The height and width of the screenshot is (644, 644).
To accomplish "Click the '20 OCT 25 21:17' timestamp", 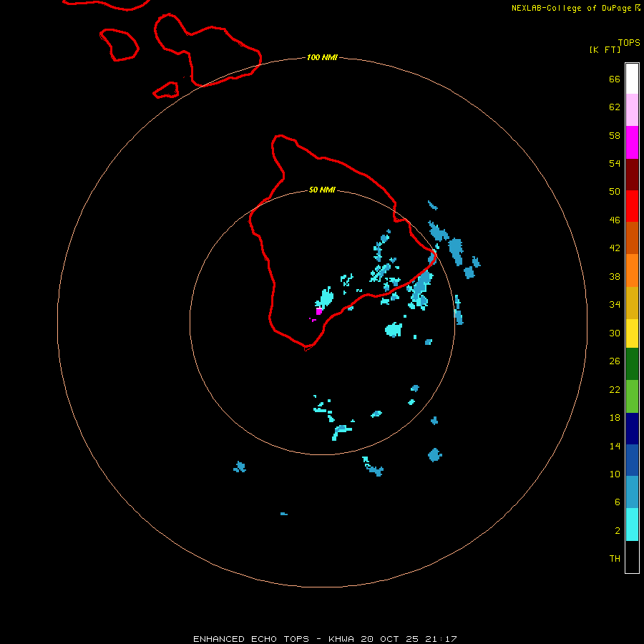I will pos(409,639).
